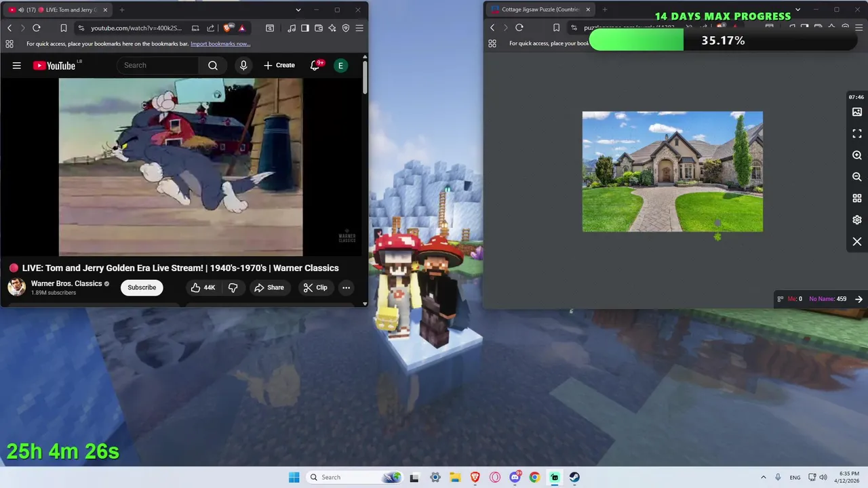Go back in the YouTube browser window
868x488 pixels.
[x=9, y=28]
